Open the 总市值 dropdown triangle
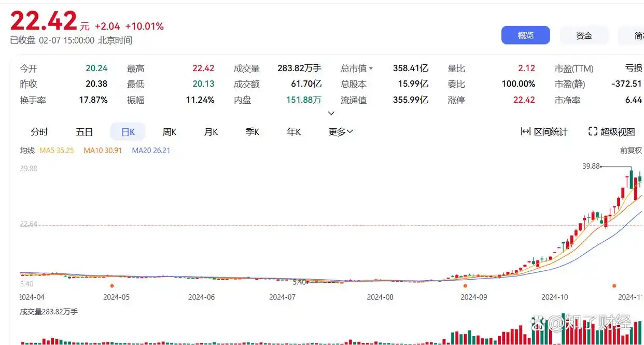 [371, 68]
